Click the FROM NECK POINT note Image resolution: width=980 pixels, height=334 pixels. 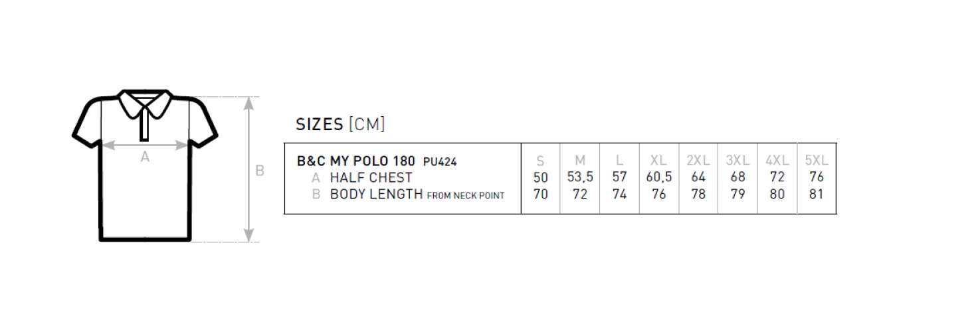(465, 195)
